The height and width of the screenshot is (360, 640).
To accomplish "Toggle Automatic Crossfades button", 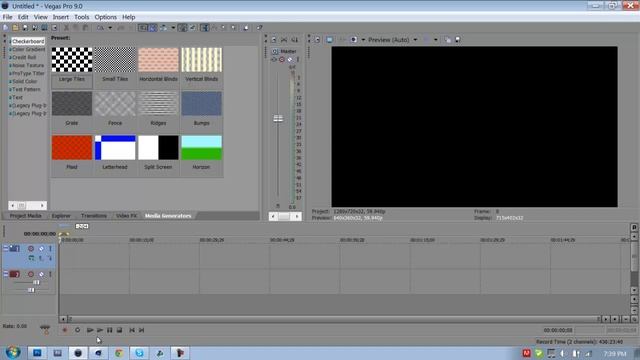I will click(152, 28).
